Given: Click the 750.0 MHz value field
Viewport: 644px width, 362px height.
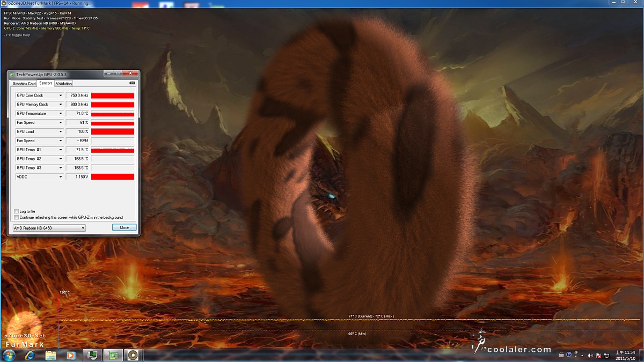Looking at the screenshot, I should point(77,95).
